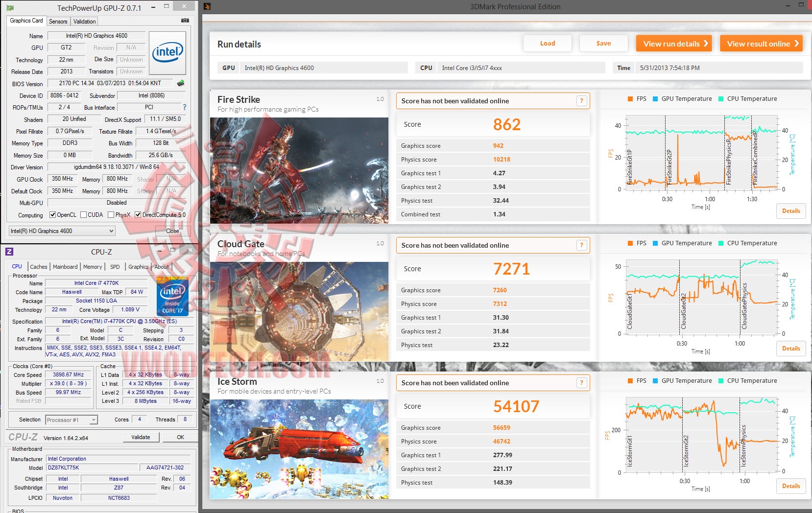Click the GPU-Z BIOS save chip icon
The image size is (812, 513).
pyautogui.click(x=181, y=83)
